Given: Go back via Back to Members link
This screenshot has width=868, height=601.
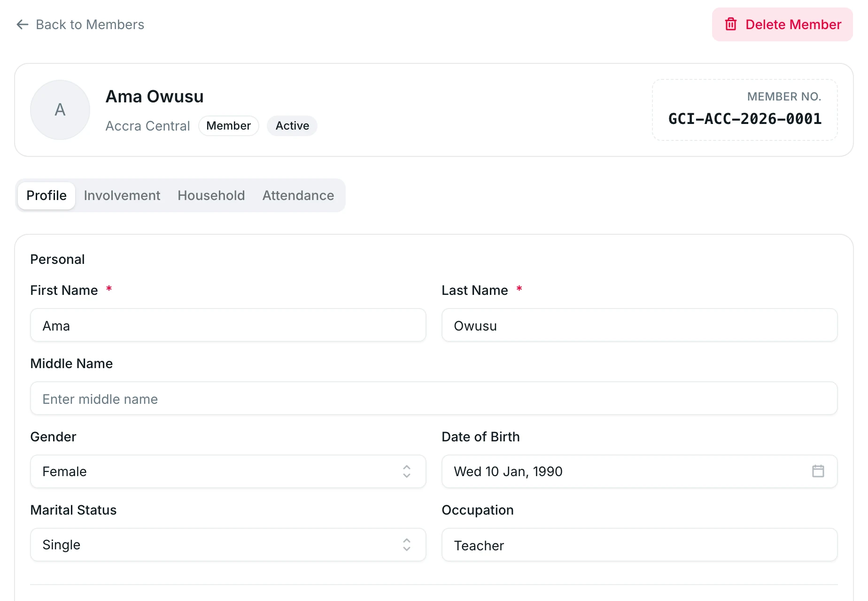Looking at the screenshot, I should [80, 24].
